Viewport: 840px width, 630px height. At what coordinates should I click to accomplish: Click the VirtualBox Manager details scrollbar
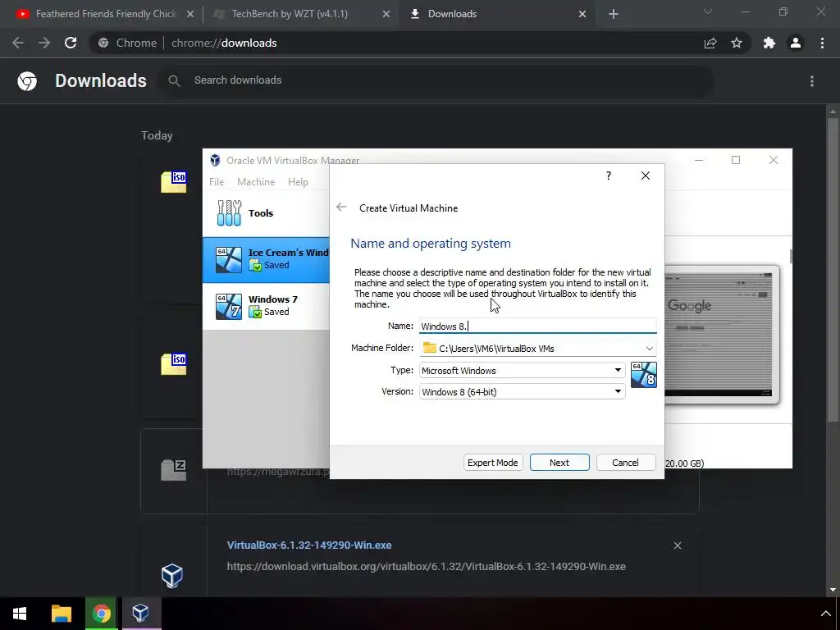coord(790,256)
